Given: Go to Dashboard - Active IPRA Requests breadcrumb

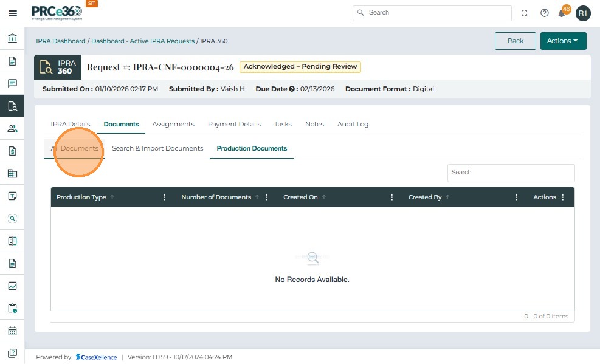Looking at the screenshot, I should coord(143,41).
